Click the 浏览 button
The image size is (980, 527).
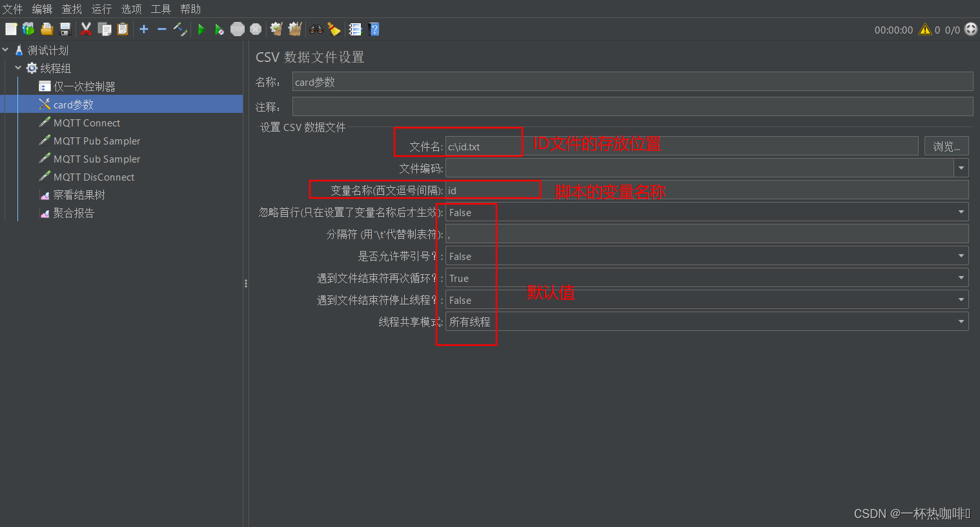point(946,146)
